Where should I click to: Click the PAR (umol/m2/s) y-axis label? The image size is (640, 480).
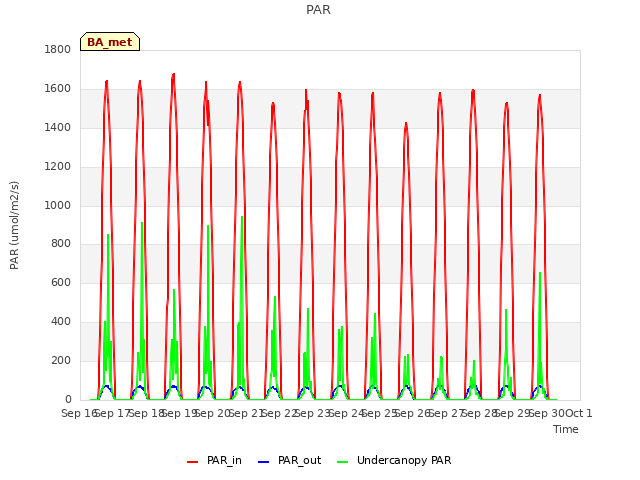coord(14,225)
